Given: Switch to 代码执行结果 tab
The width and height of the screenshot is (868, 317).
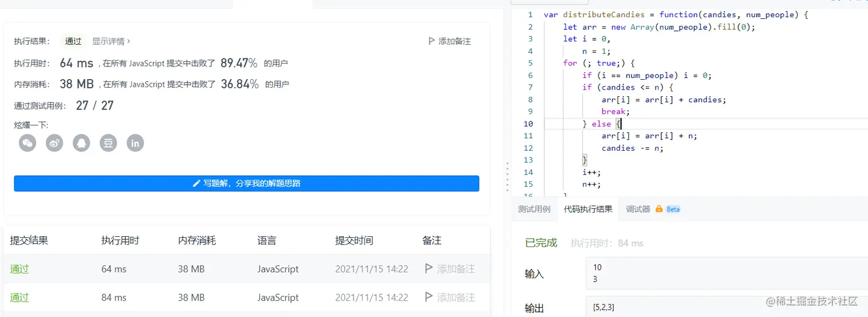Looking at the screenshot, I should [x=588, y=209].
